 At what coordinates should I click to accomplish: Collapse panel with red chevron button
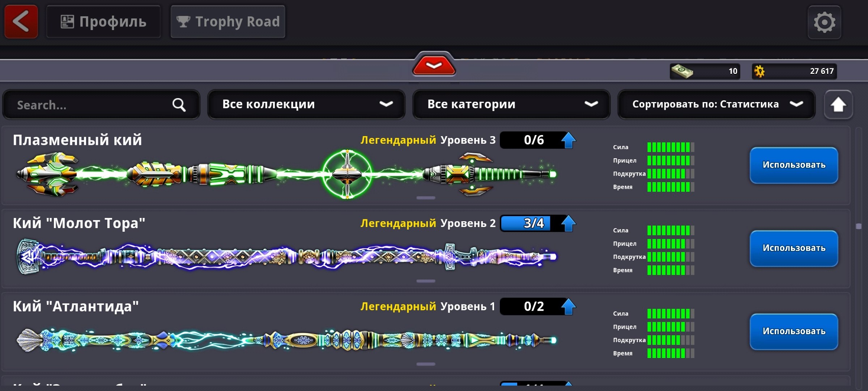pyautogui.click(x=434, y=64)
